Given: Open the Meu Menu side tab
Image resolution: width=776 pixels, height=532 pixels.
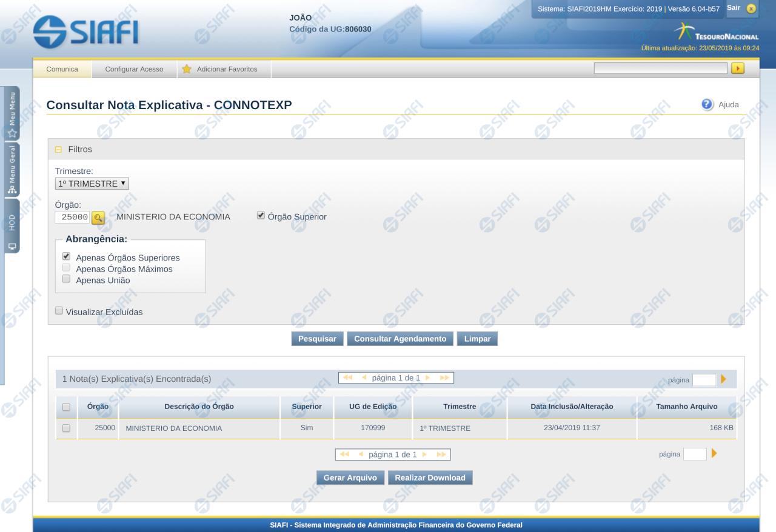Looking at the screenshot, I should point(12,113).
